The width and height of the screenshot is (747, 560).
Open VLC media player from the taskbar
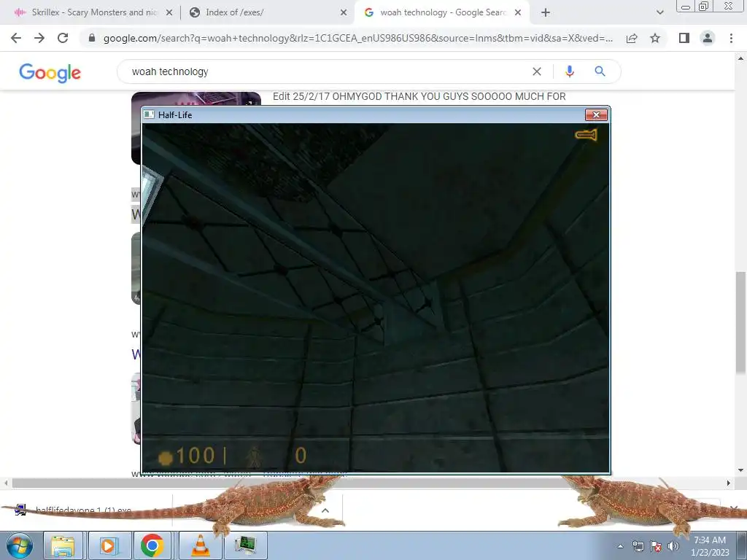pyautogui.click(x=200, y=545)
